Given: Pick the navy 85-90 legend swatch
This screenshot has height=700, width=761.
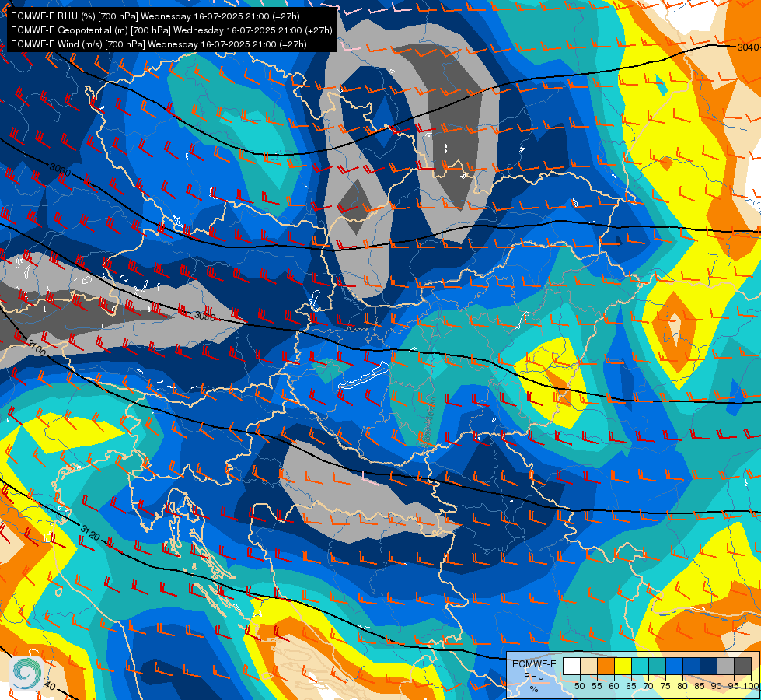Looking at the screenshot, I should 708,666.
